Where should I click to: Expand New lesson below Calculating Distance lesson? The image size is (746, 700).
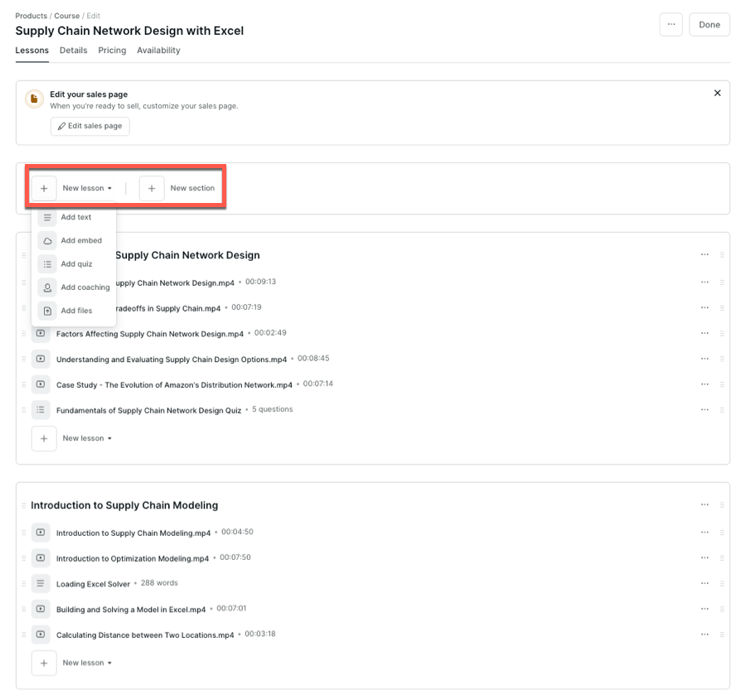click(87, 663)
